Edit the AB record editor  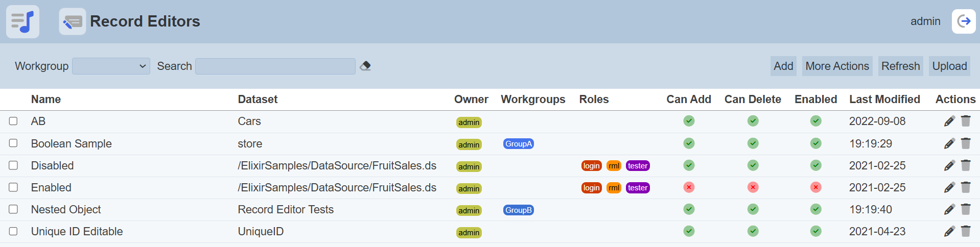[x=949, y=121]
